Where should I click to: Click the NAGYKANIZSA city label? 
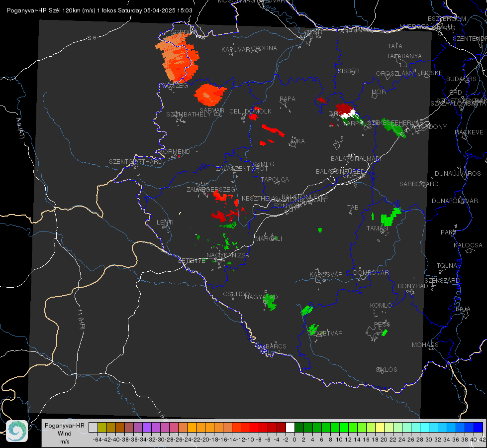point(228,255)
